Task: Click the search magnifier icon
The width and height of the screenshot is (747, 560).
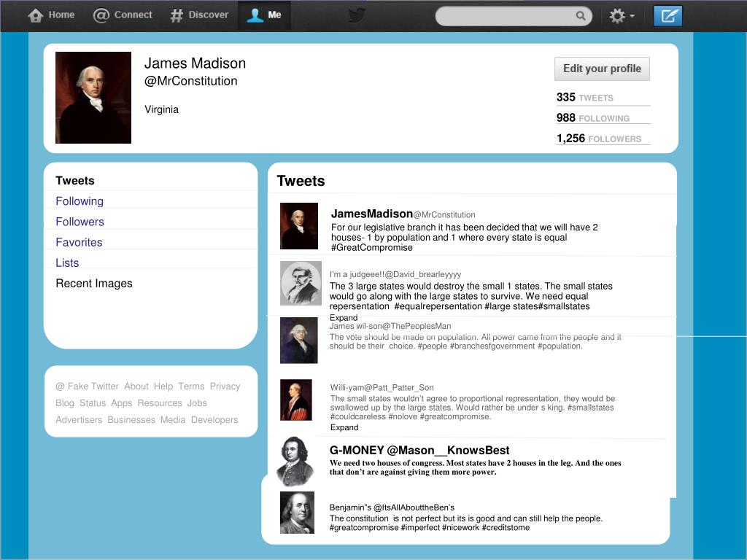Action: 580,16
